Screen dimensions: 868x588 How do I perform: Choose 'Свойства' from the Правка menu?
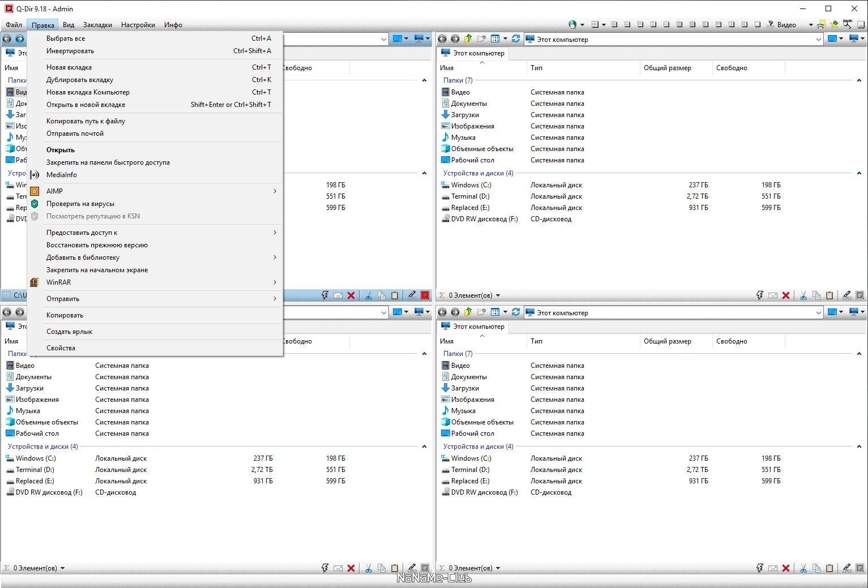point(61,348)
